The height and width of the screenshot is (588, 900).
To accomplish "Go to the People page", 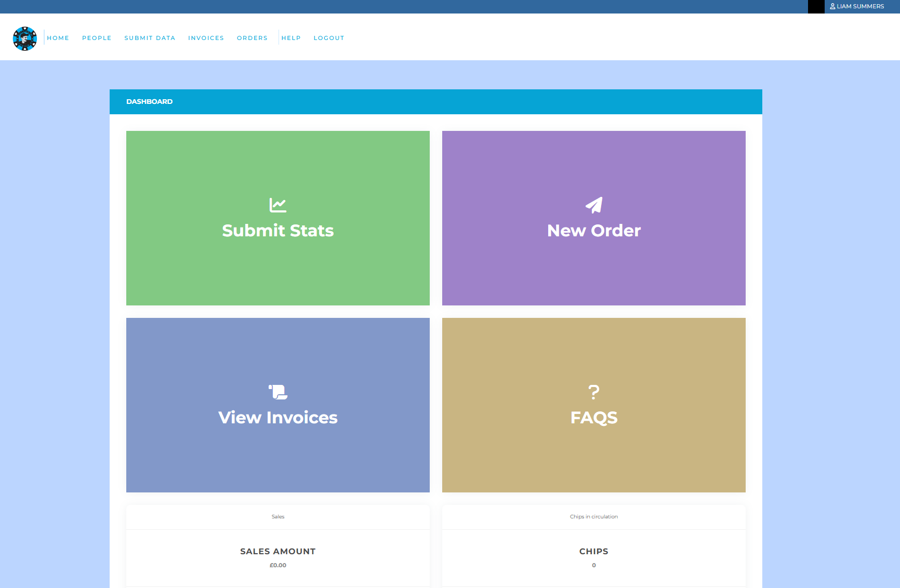I will point(97,38).
